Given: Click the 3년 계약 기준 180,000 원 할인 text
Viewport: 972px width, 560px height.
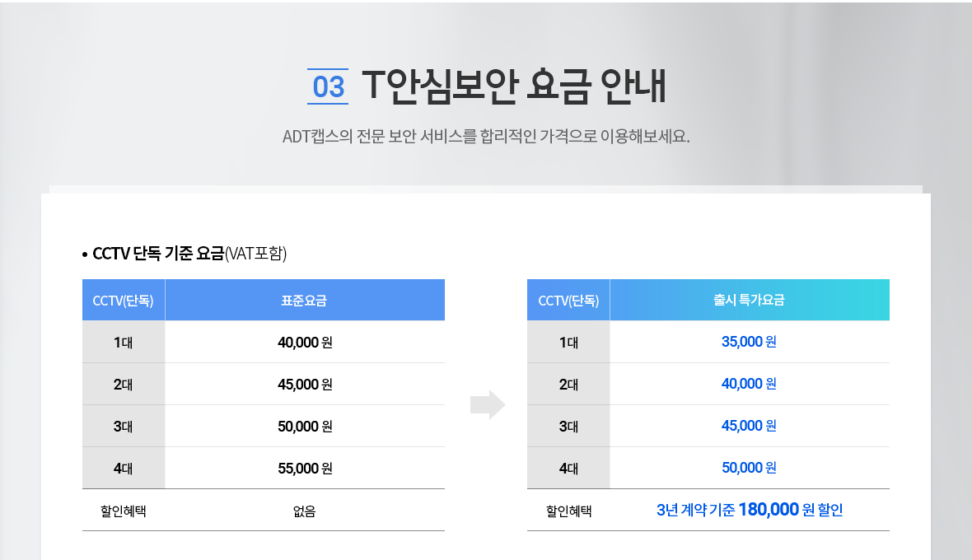Looking at the screenshot, I should click(x=749, y=511).
